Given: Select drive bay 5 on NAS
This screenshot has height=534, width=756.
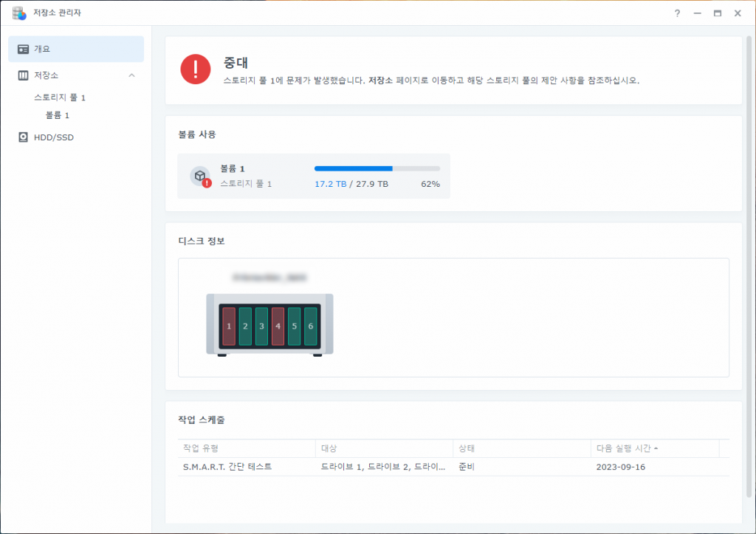Looking at the screenshot, I should tap(294, 326).
